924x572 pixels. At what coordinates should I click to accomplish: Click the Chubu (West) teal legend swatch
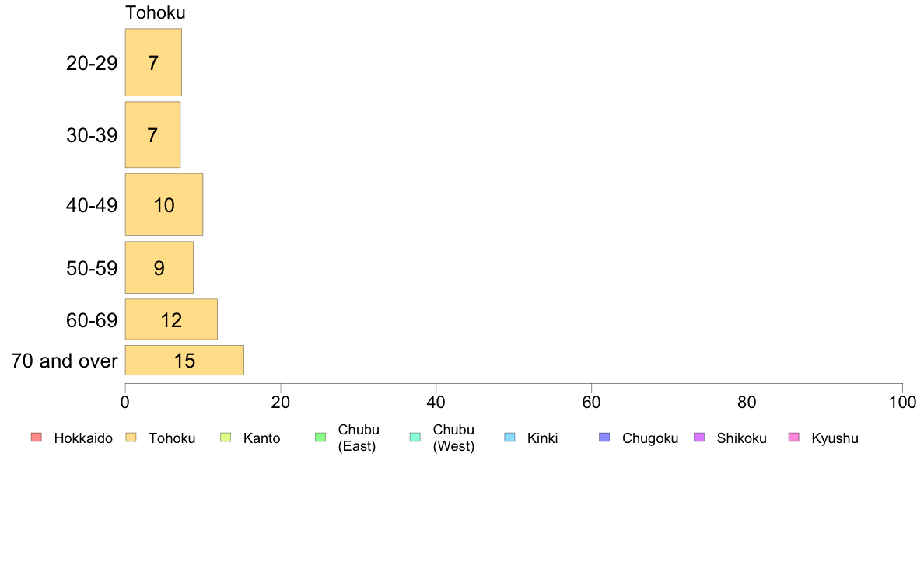415,437
